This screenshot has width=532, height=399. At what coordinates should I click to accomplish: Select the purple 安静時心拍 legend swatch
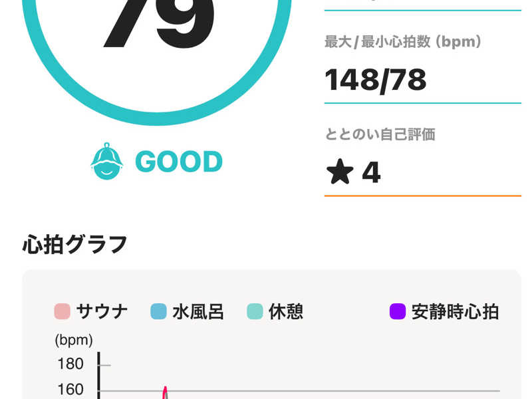[397, 311]
